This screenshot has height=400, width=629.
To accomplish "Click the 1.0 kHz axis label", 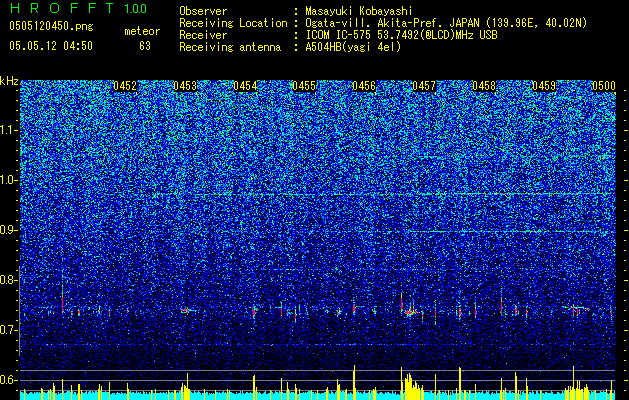I will pos(8,181).
